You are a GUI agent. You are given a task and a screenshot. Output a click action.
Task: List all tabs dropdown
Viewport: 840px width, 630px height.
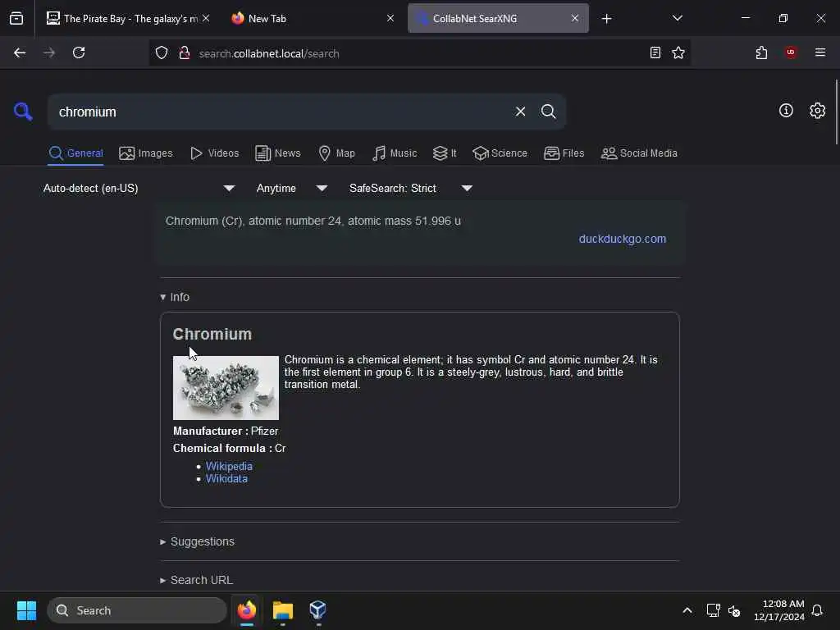point(677,18)
